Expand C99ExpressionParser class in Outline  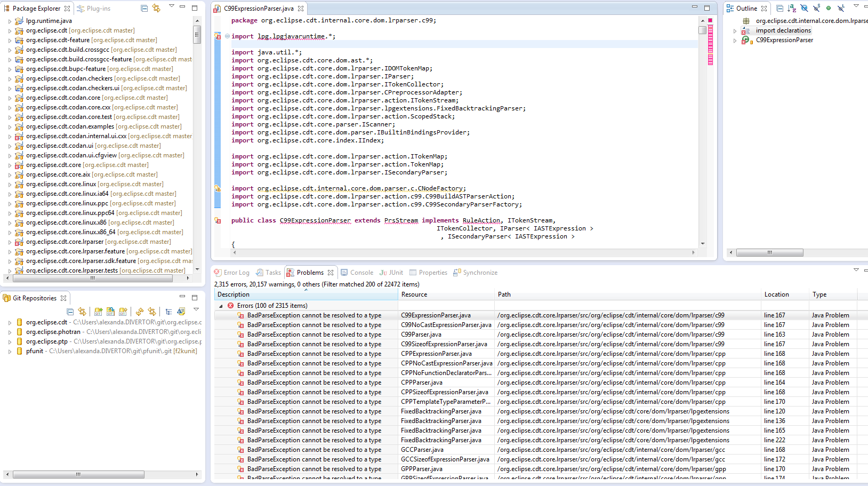735,41
